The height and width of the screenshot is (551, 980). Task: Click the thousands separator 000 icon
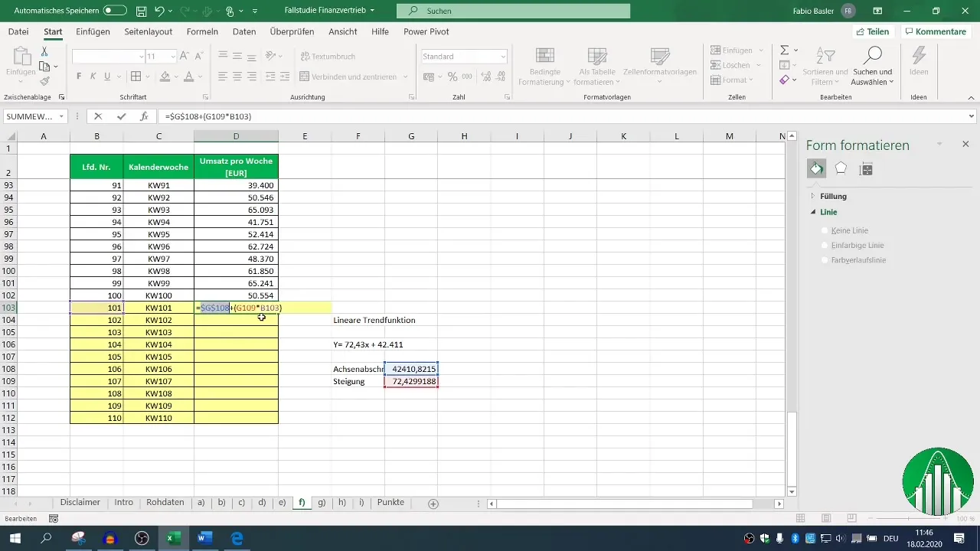pyautogui.click(x=466, y=77)
